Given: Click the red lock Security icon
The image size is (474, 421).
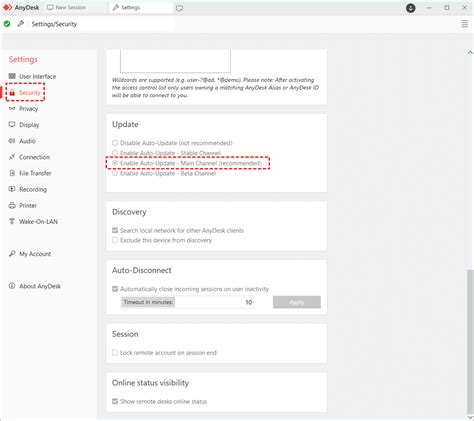Looking at the screenshot, I should tap(12, 93).
